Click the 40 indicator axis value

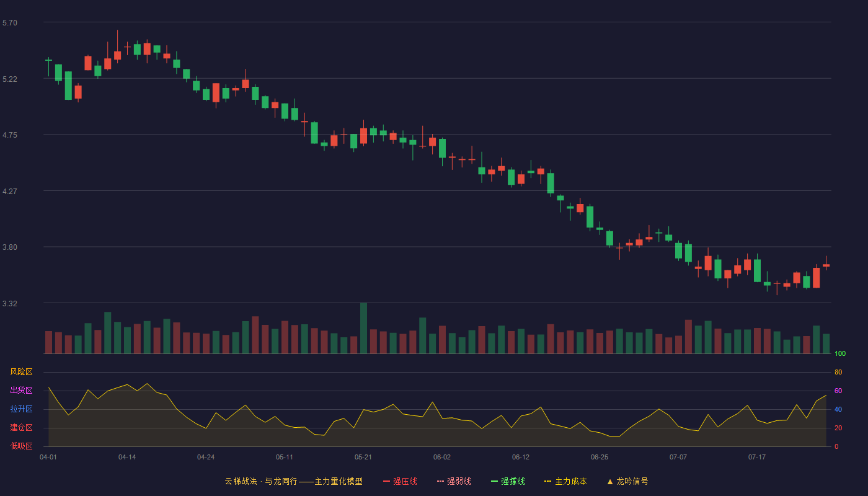tap(838, 409)
